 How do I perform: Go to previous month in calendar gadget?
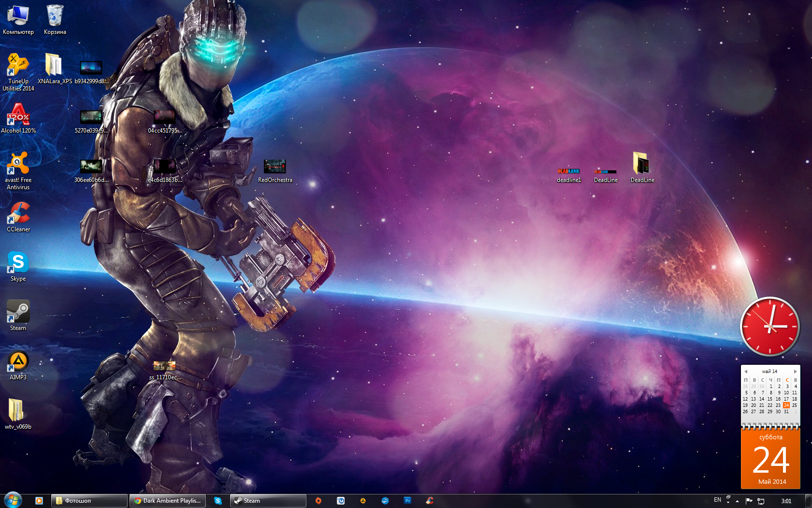(746, 372)
